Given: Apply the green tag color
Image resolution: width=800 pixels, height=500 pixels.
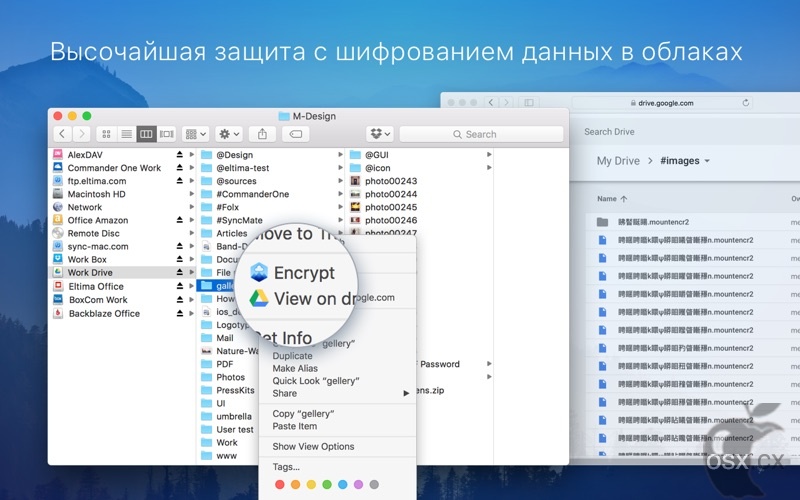Looking at the screenshot, I should click(327, 484).
